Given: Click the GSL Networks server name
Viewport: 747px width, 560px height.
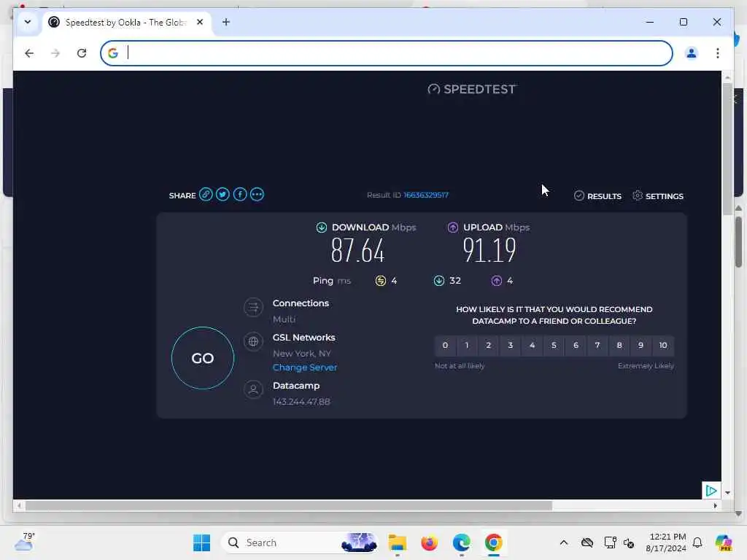Looking at the screenshot, I should pos(304,337).
